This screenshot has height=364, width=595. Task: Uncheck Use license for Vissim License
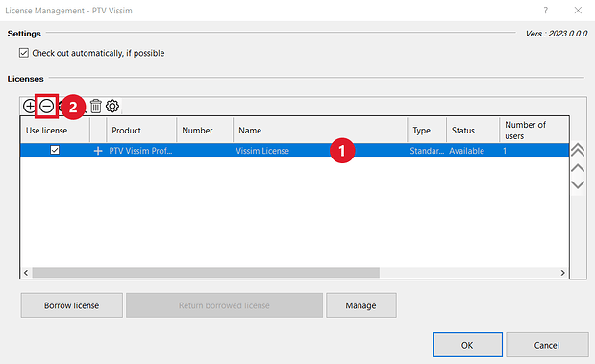55,150
